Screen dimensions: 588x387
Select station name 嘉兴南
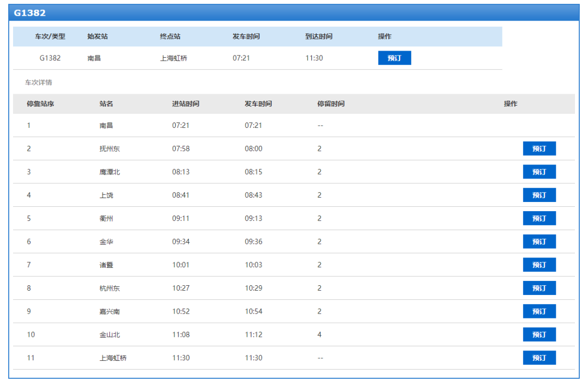click(109, 312)
